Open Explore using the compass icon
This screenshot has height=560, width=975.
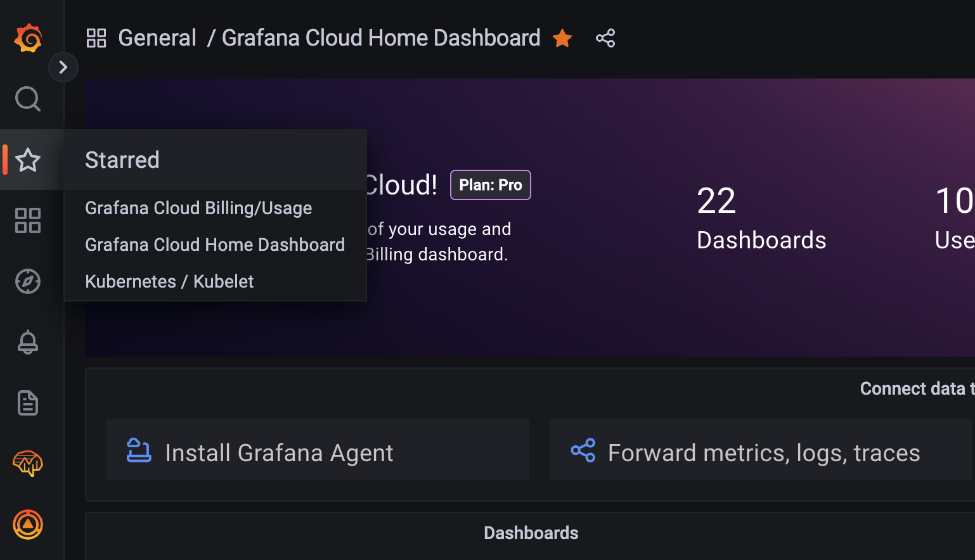pyautogui.click(x=28, y=281)
